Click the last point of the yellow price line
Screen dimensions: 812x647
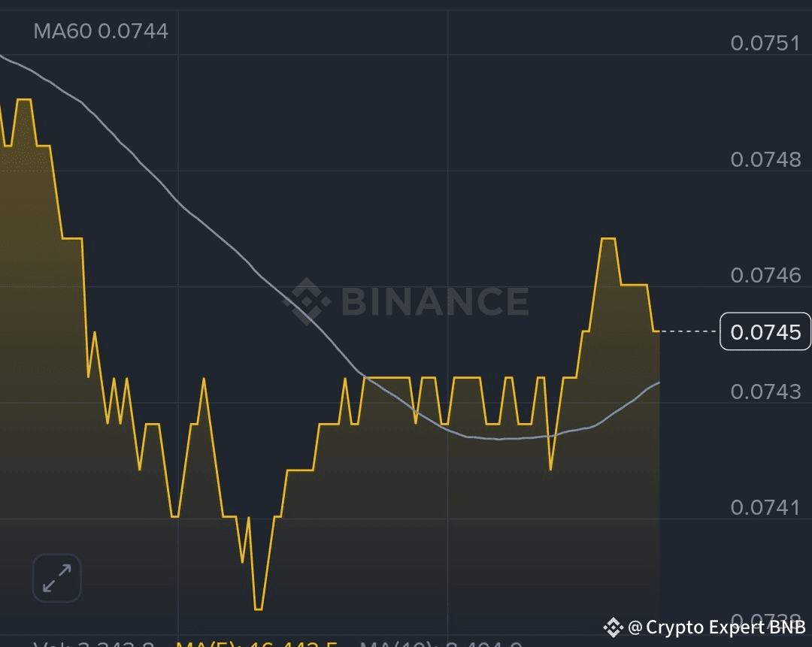pos(658,331)
